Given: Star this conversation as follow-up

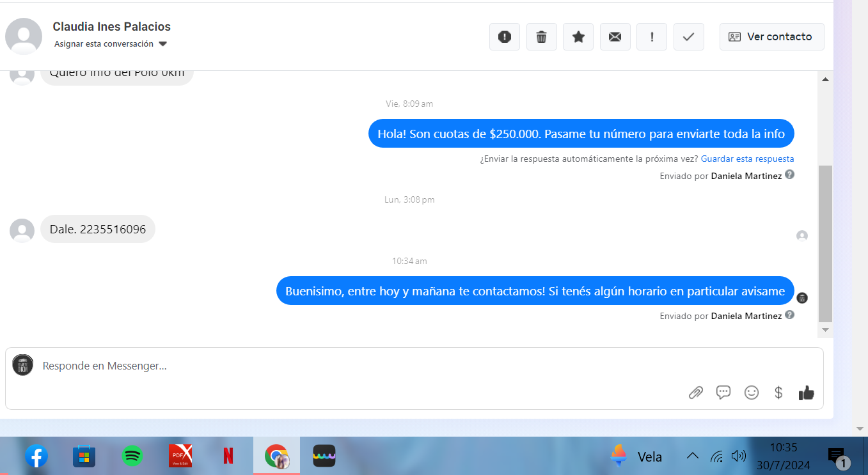Looking at the screenshot, I should coord(578,37).
